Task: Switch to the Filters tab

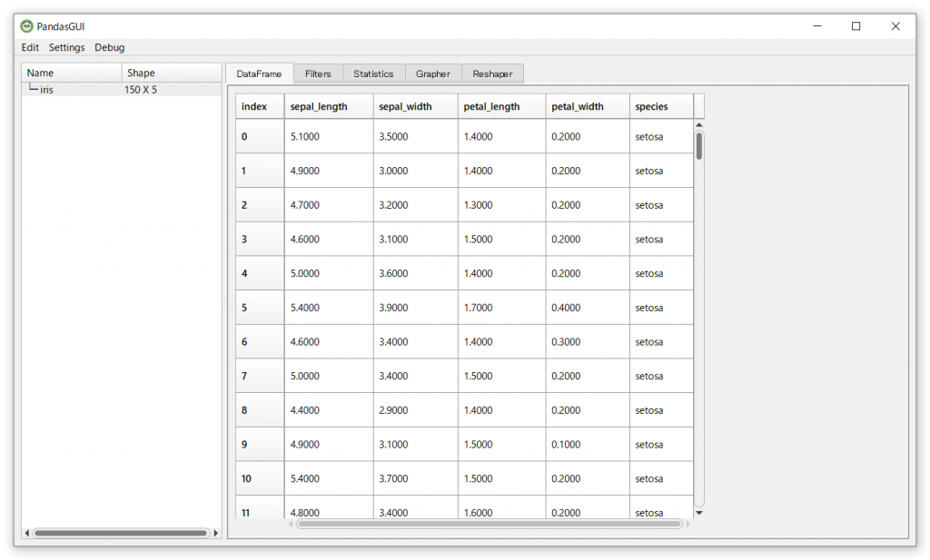Action: (x=318, y=73)
